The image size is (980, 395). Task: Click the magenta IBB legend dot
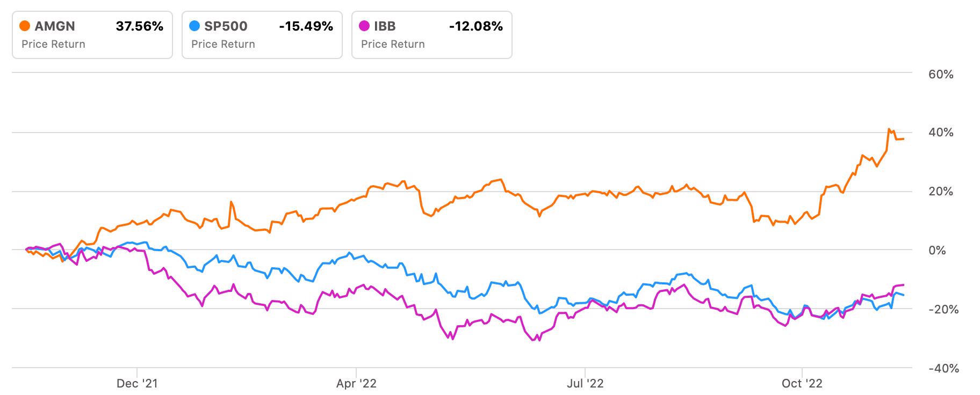[364, 26]
